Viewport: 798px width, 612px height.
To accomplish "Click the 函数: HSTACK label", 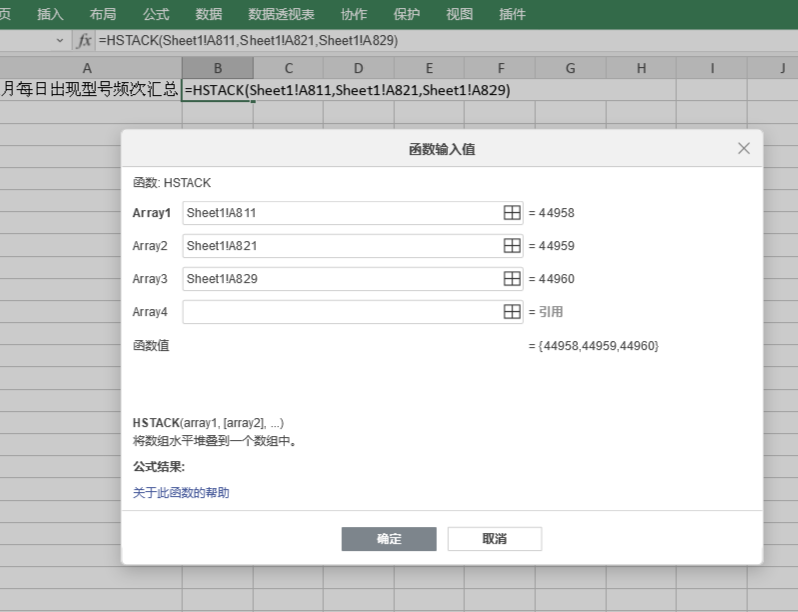I will click(172, 183).
